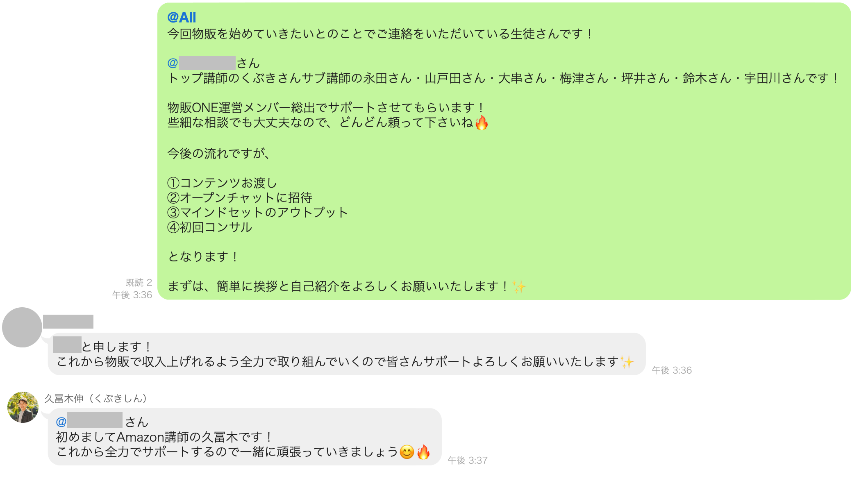Select the ④初回コンサル line
Viewport: 868px width, 481px height.
pos(210,227)
